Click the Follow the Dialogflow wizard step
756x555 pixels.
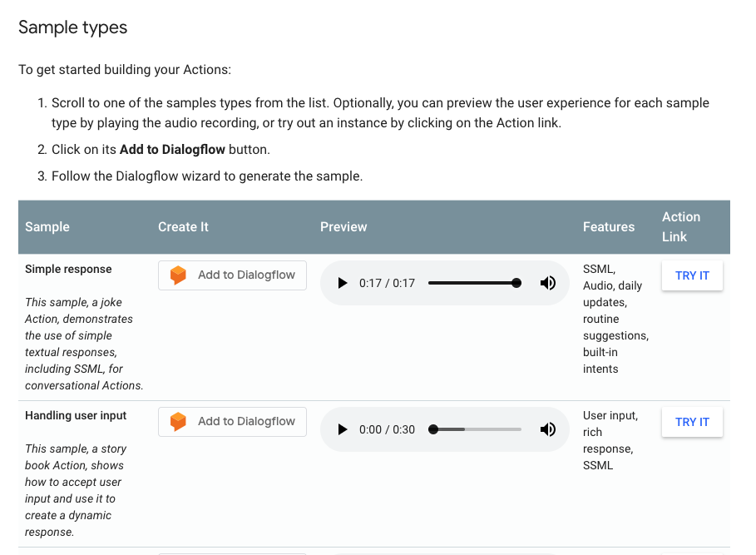(x=207, y=176)
